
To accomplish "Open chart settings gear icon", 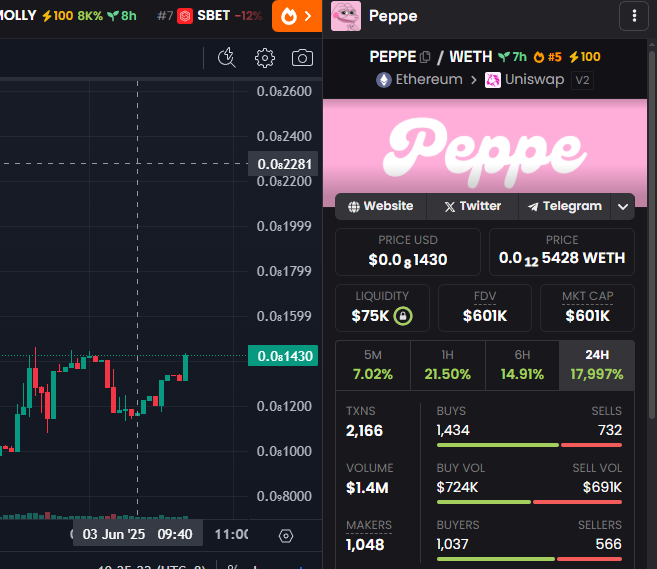I will (264, 58).
